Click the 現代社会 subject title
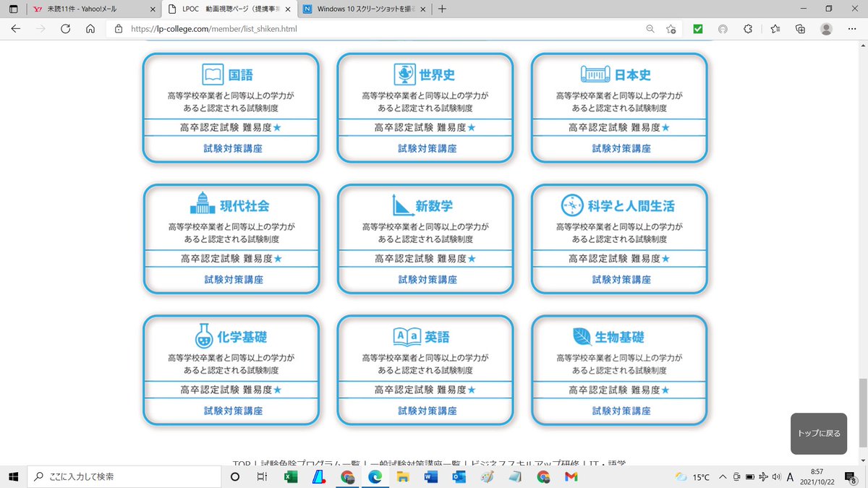 [x=245, y=206]
